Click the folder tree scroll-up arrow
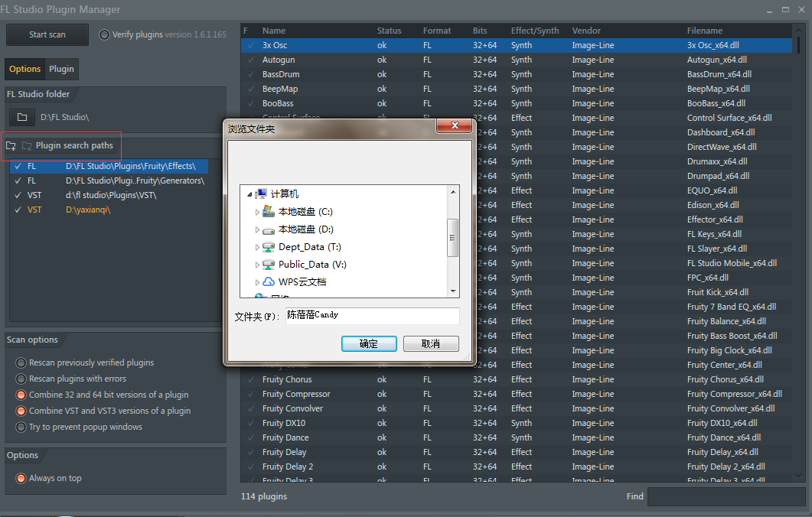 (x=453, y=192)
